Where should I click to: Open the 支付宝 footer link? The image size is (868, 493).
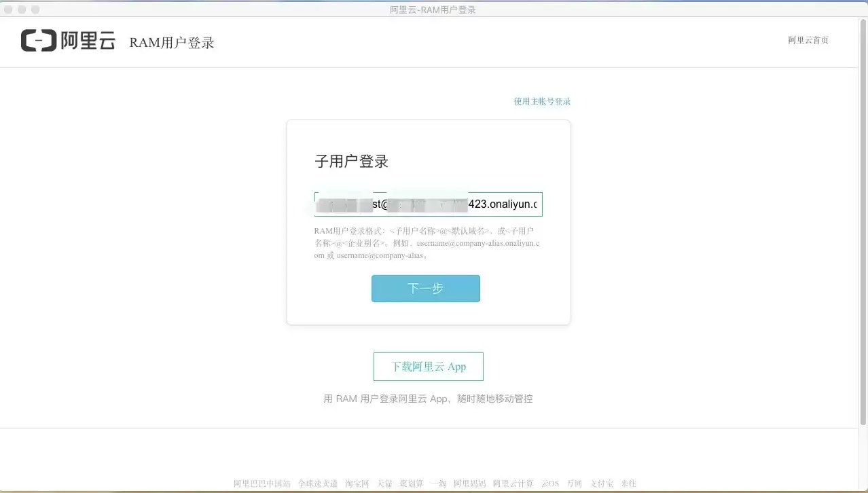(x=602, y=483)
